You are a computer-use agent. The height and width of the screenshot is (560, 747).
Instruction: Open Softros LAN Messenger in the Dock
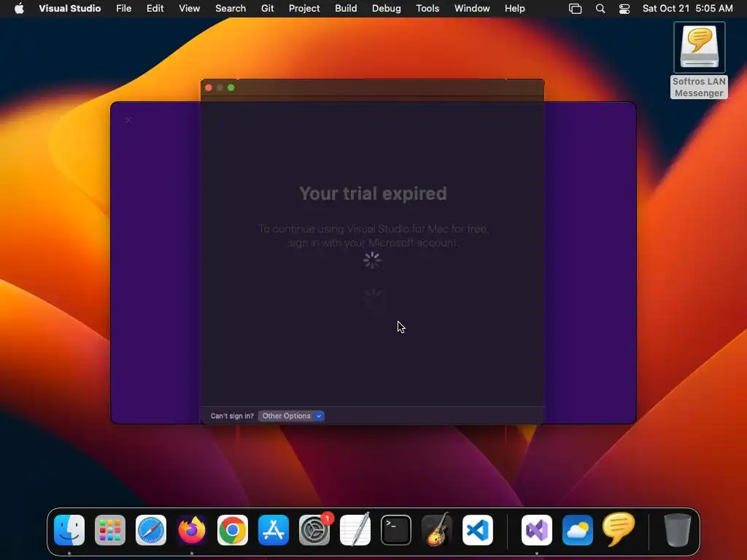coord(619,529)
